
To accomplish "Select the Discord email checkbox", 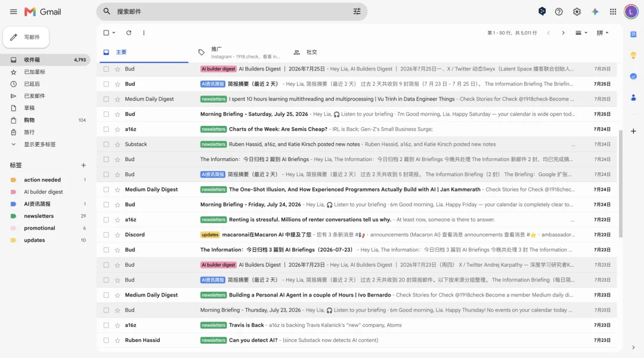I will pos(106,234).
